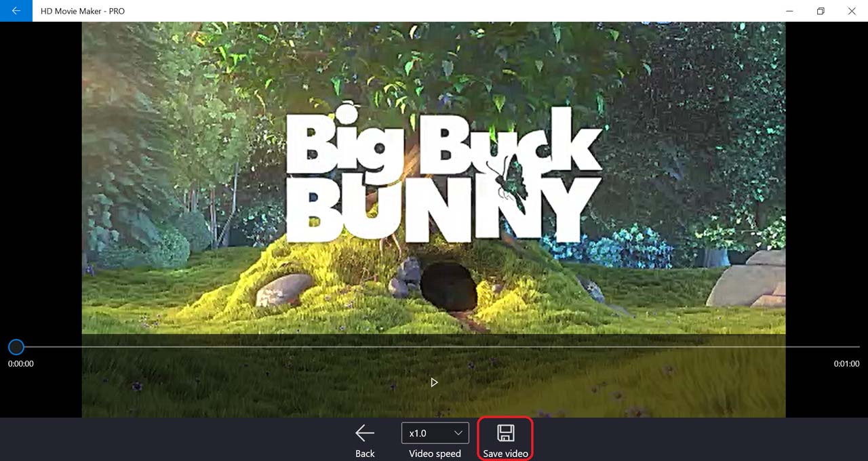868x461 pixels.
Task: Click the blue back arrow in title bar
Action: point(16,11)
